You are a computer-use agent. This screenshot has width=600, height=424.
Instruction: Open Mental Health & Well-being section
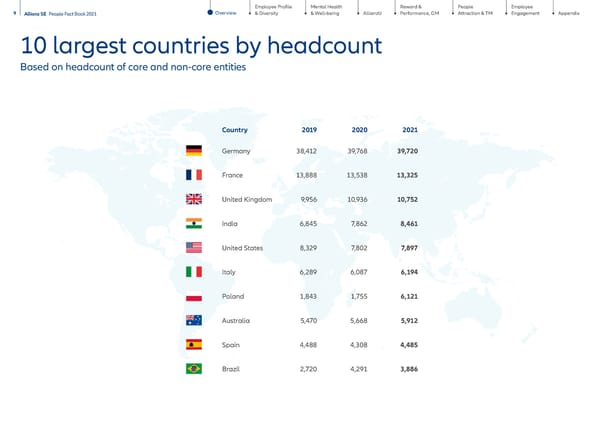[x=326, y=10]
